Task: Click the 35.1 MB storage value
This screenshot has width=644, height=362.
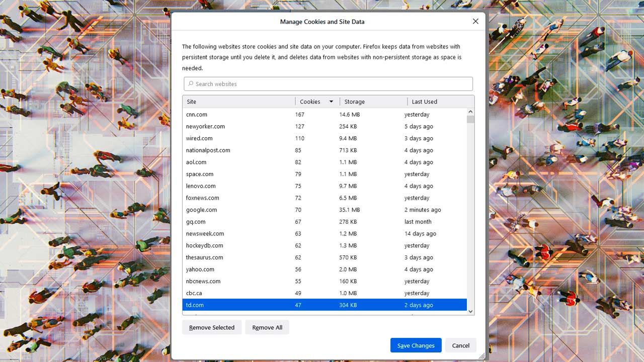Action: tap(349, 210)
